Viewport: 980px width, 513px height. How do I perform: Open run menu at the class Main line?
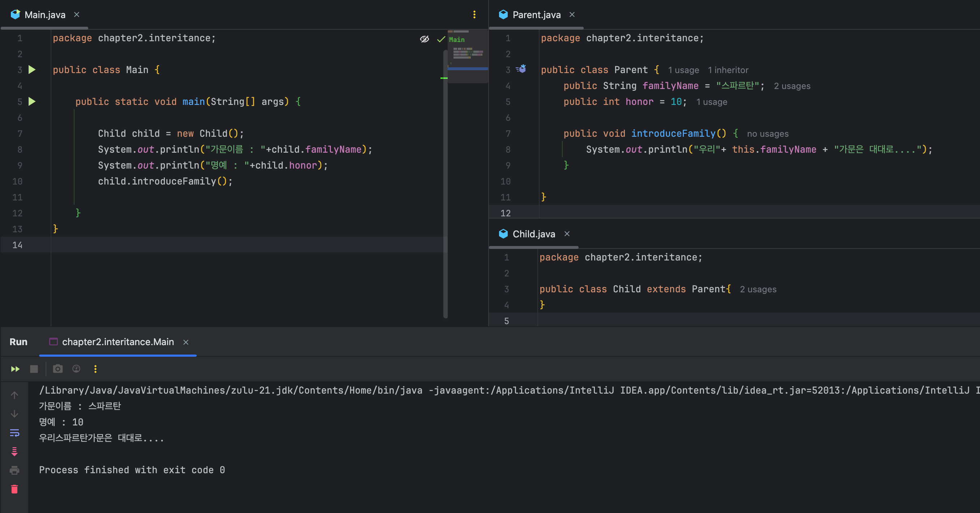click(x=32, y=70)
